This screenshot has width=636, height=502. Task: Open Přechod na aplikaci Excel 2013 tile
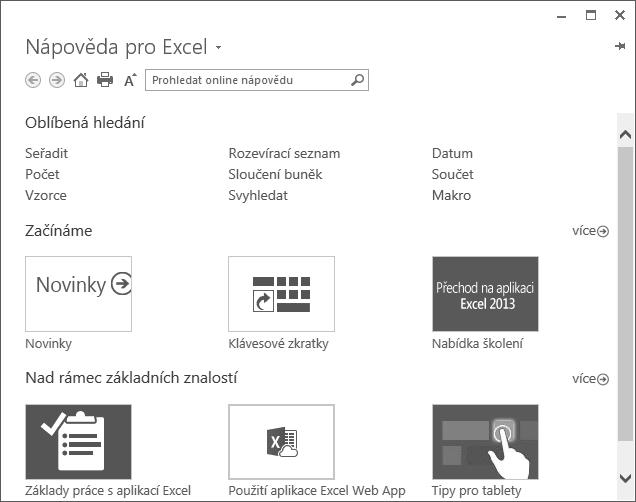click(485, 294)
